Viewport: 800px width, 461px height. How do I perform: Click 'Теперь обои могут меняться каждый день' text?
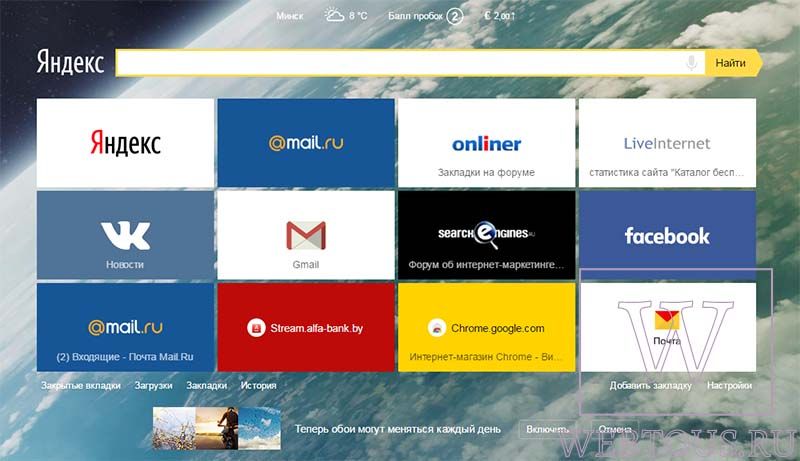point(397,429)
